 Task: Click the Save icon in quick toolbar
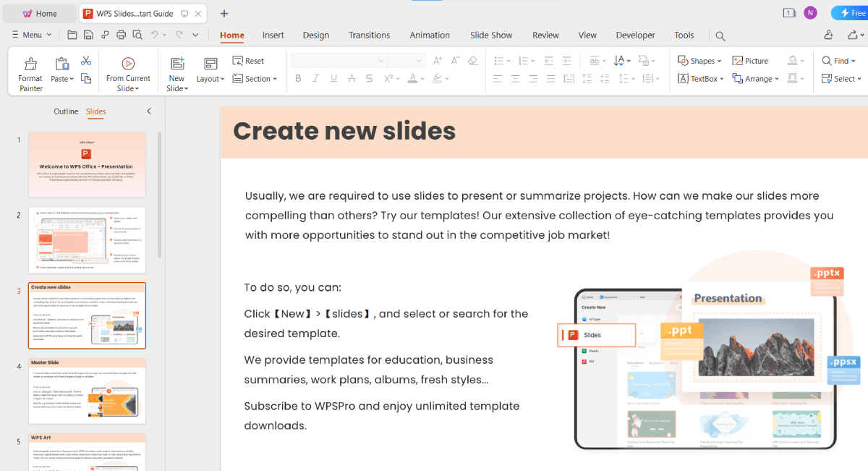pyautogui.click(x=88, y=35)
